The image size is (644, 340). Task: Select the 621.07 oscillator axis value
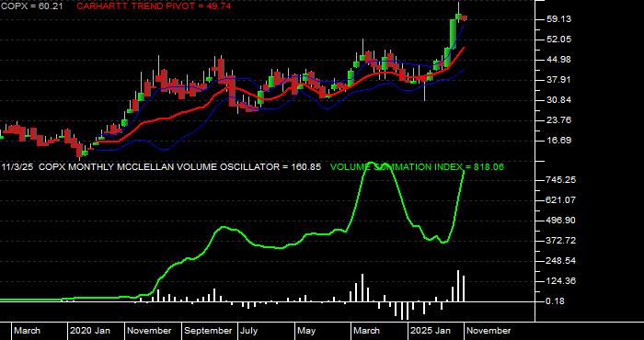click(561, 200)
